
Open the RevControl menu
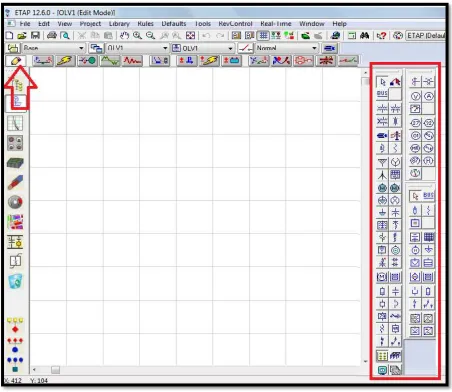(x=235, y=24)
